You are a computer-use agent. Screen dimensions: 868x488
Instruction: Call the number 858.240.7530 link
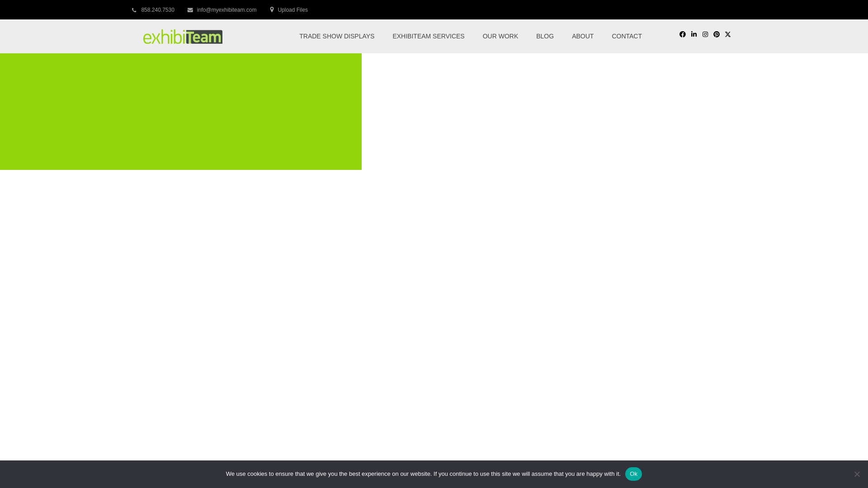[x=158, y=10]
